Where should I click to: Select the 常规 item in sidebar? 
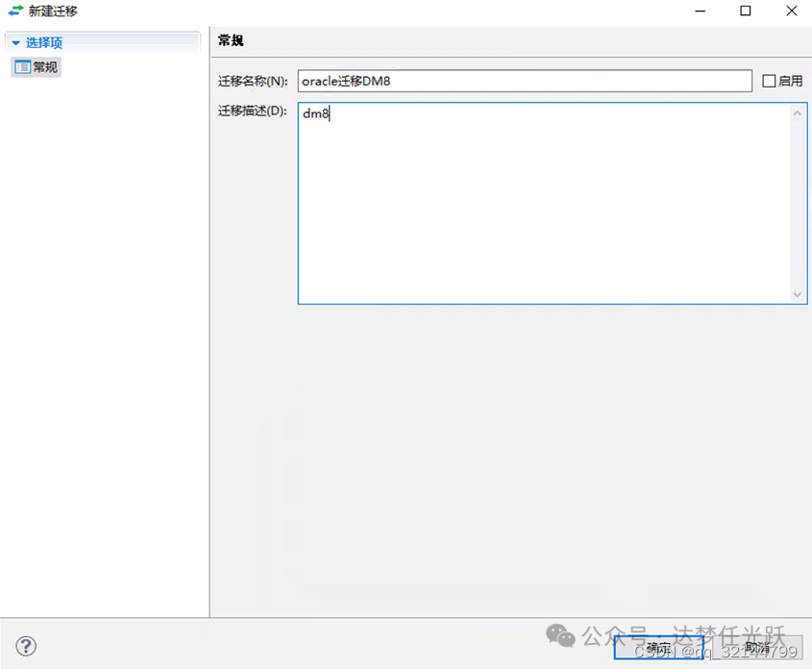pyautogui.click(x=37, y=67)
